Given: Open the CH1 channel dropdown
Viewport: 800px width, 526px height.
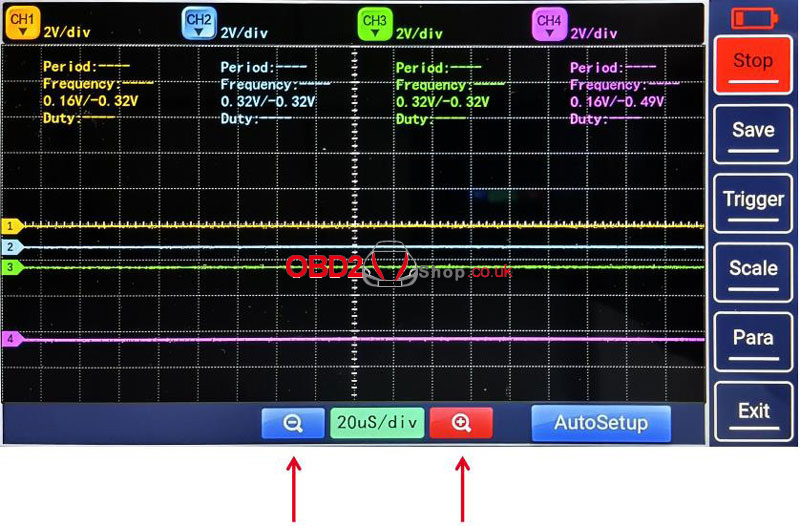Looking at the screenshot, I should coord(22,24).
